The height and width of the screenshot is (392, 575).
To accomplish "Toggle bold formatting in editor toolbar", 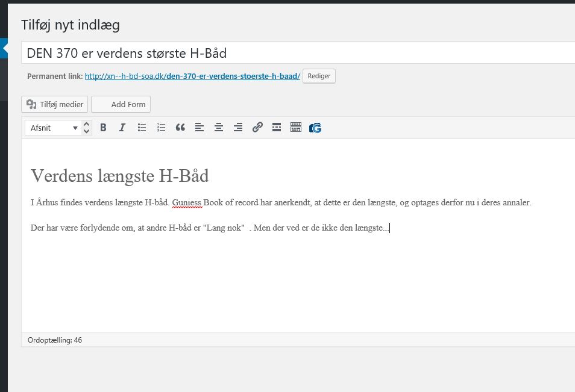I will pyautogui.click(x=103, y=128).
